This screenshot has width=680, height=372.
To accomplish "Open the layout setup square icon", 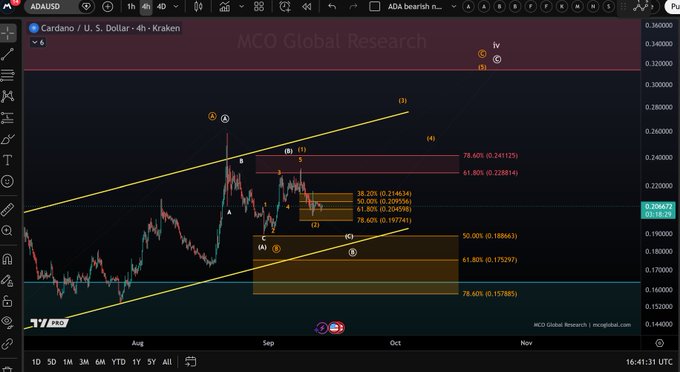I will click(x=374, y=7).
